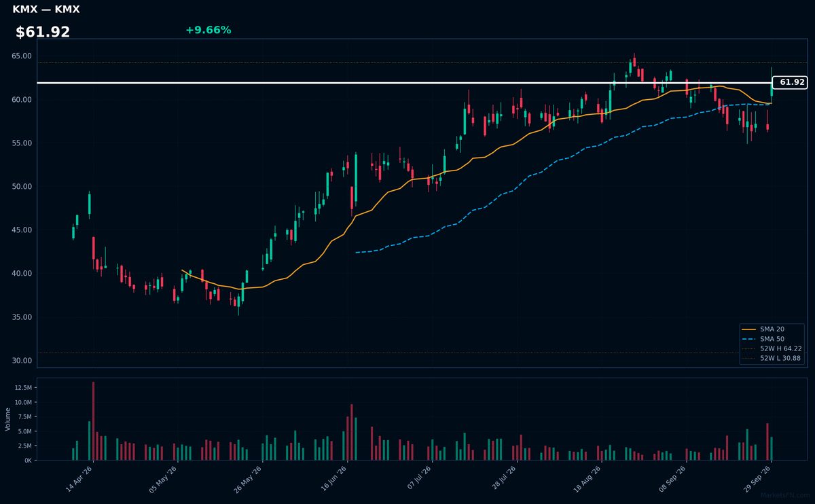Click the 40.00 price axis label

22,273
